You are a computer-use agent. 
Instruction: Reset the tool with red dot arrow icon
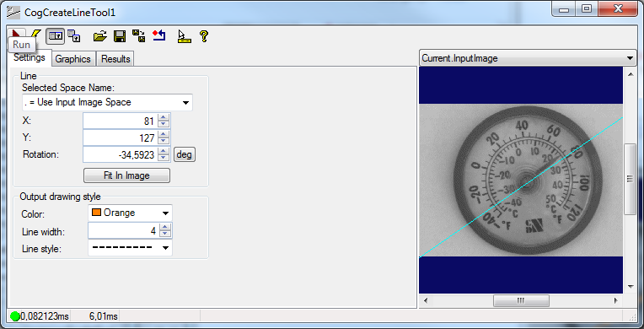click(x=159, y=35)
